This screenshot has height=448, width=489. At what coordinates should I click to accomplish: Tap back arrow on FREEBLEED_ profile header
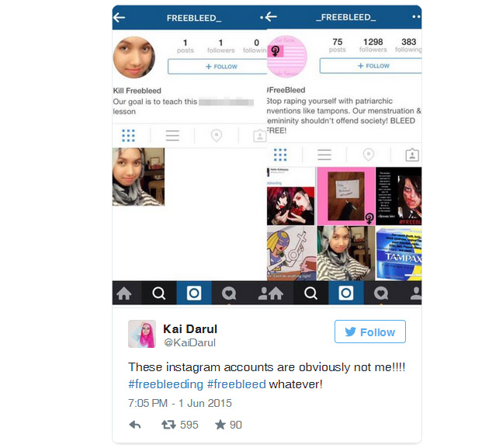pyautogui.click(x=119, y=18)
